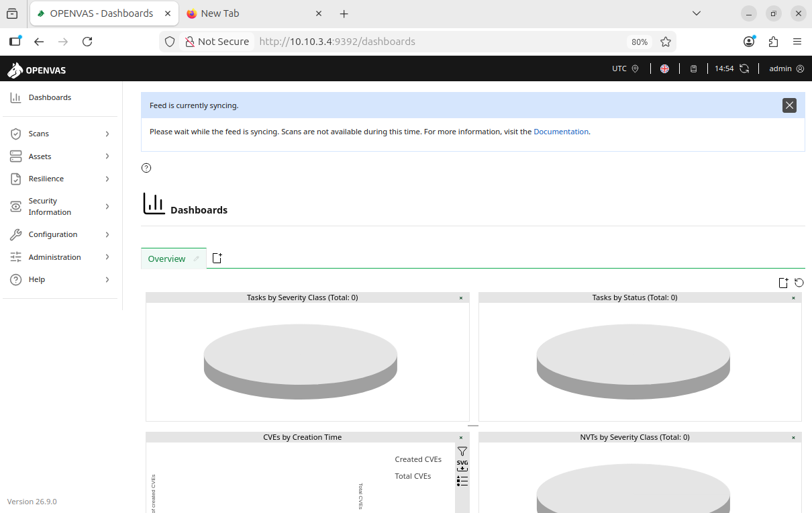This screenshot has height=513, width=812.
Task: Open the help icon above Dashboards heading
Action: tap(146, 168)
